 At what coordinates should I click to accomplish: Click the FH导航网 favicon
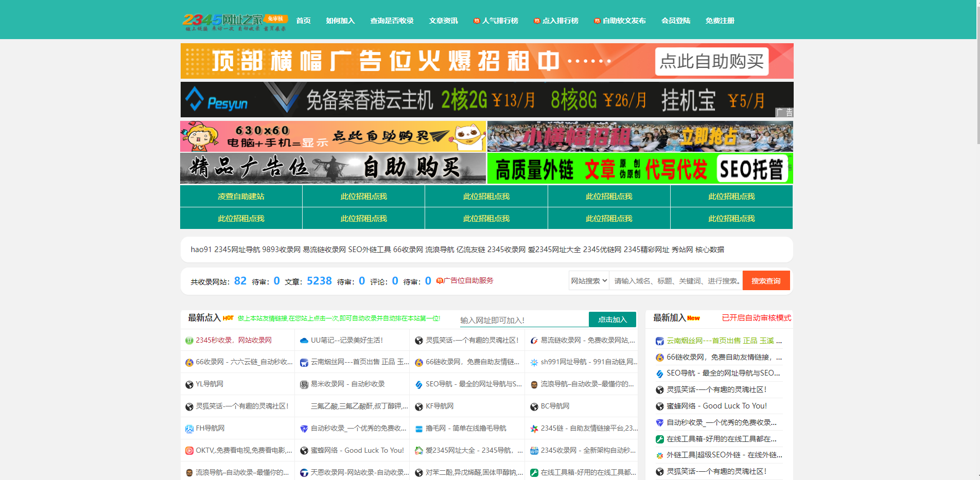tap(189, 429)
